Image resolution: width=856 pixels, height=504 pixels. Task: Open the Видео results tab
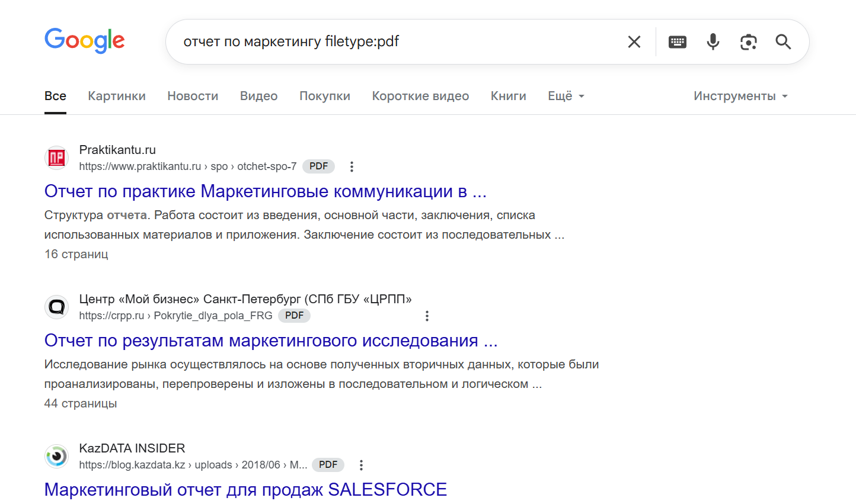(258, 95)
